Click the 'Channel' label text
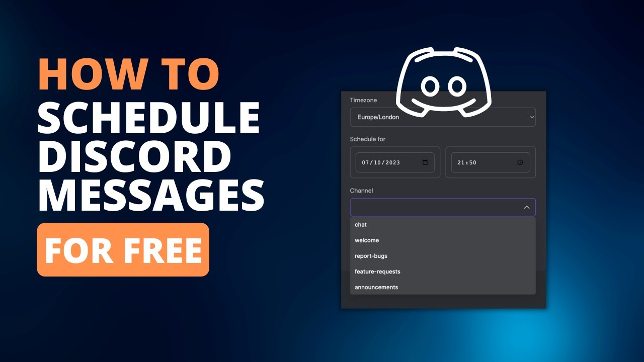Screen dimensions: 644x362 [x=361, y=191]
